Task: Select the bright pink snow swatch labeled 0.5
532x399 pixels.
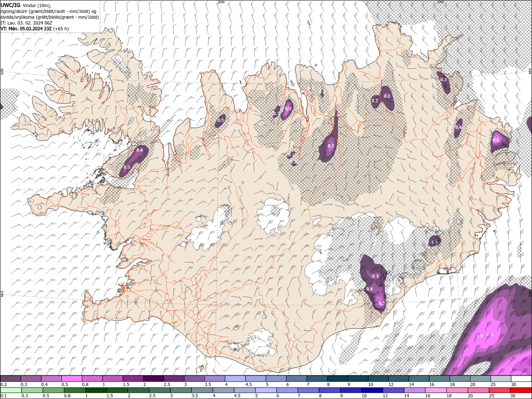Action: (x=71, y=379)
